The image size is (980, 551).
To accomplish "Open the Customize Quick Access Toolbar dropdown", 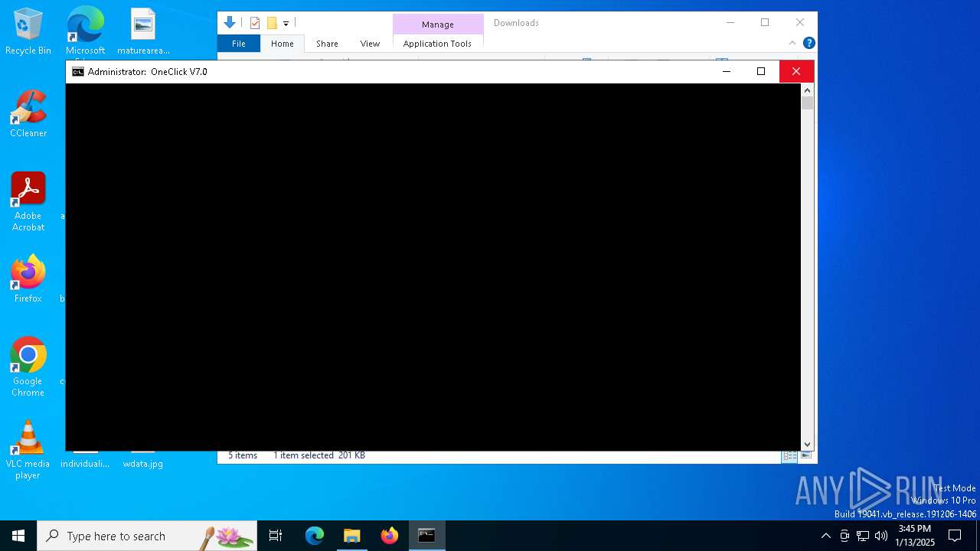I will 286,24.
